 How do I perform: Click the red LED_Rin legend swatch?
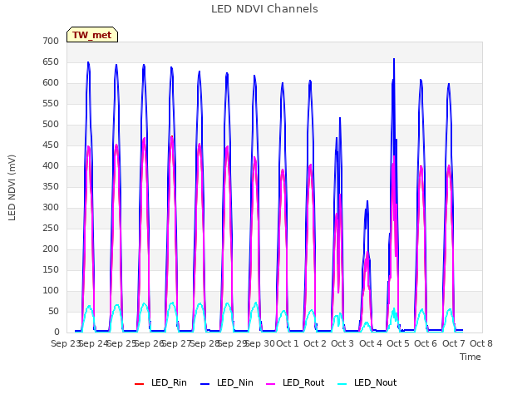point(139,384)
